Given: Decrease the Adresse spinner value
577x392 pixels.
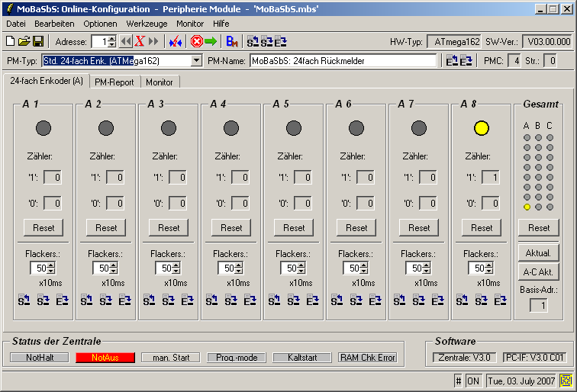Looking at the screenshot, I should tap(112, 45).
